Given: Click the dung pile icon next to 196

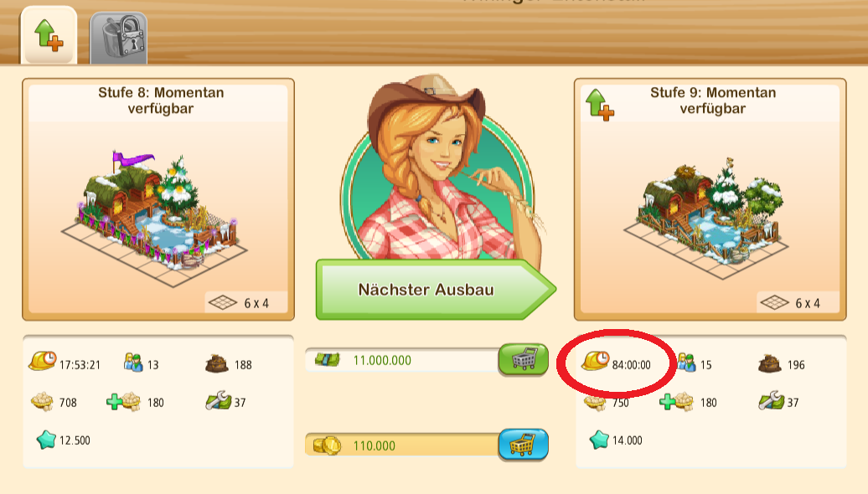Looking at the screenshot, I should pyautogui.click(x=770, y=363).
